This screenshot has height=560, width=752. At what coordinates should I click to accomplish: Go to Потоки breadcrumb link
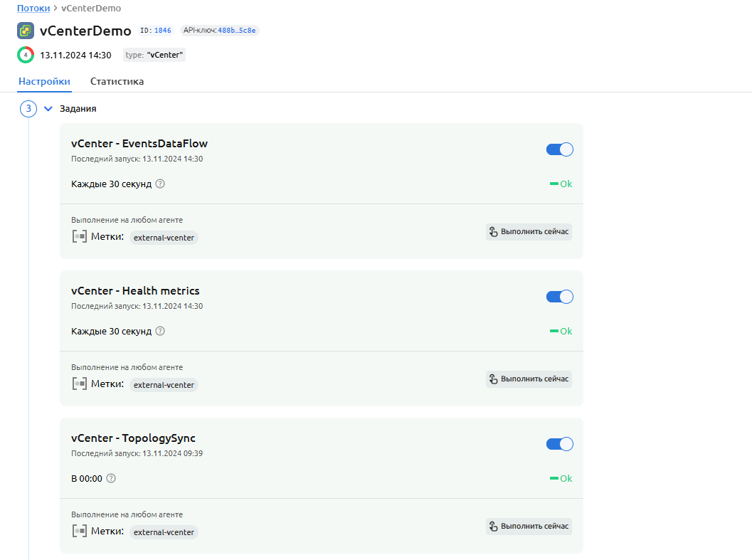coord(33,9)
